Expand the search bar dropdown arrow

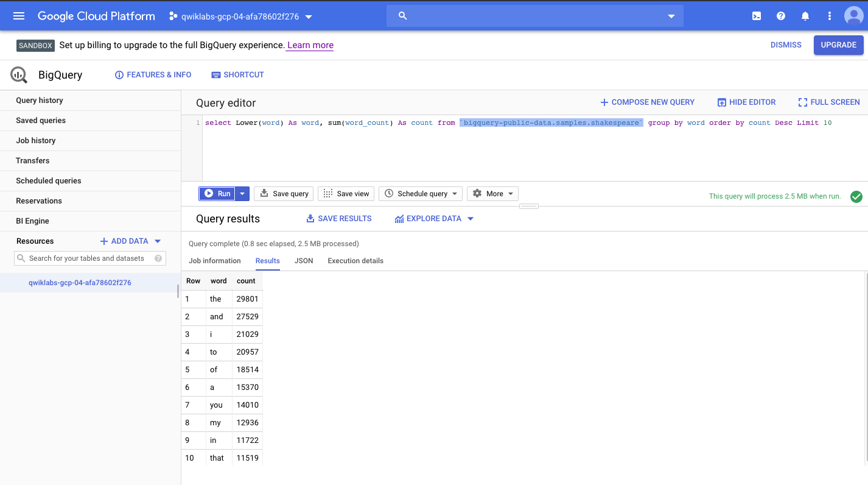point(671,16)
